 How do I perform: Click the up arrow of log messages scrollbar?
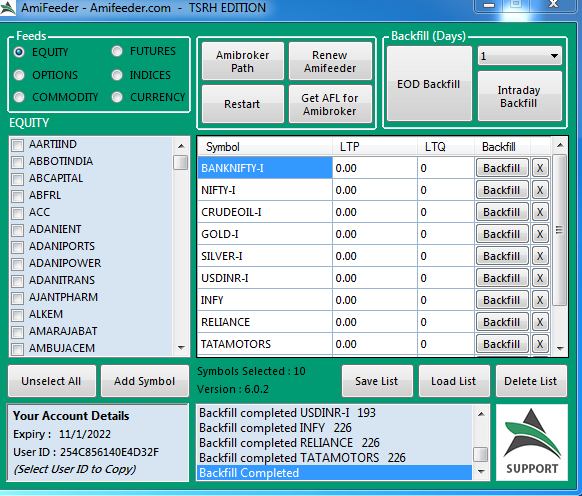tap(481, 414)
